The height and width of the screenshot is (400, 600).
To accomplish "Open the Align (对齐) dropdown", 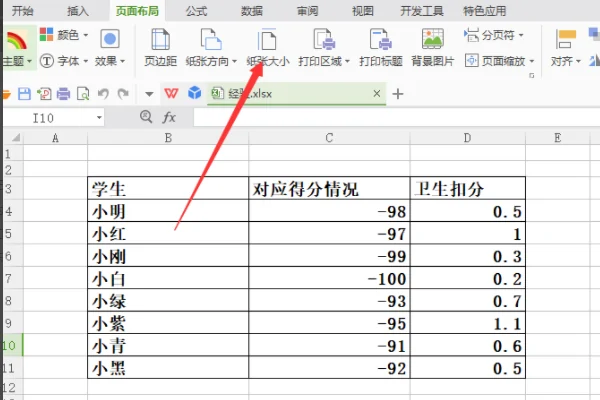I will coord(566,49).
